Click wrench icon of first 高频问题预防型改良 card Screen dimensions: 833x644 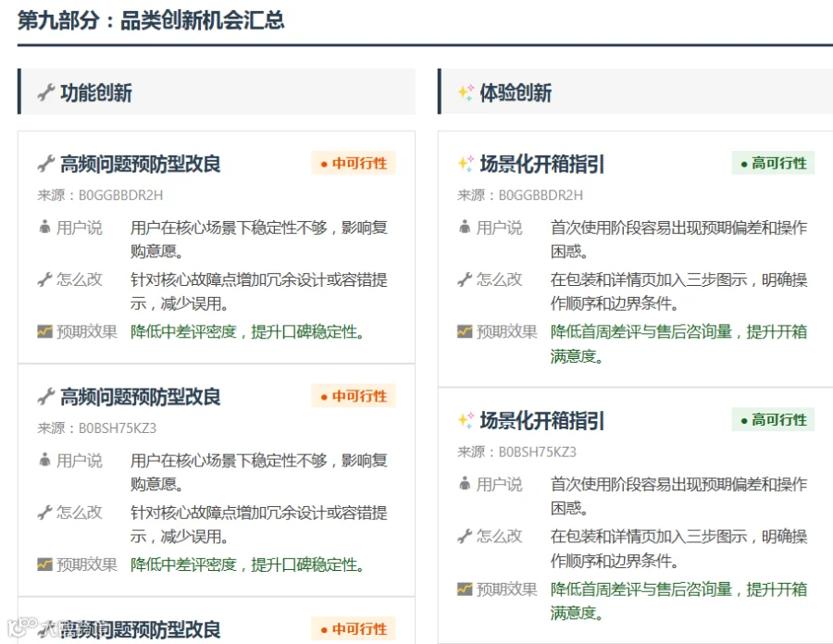(45, 164)
